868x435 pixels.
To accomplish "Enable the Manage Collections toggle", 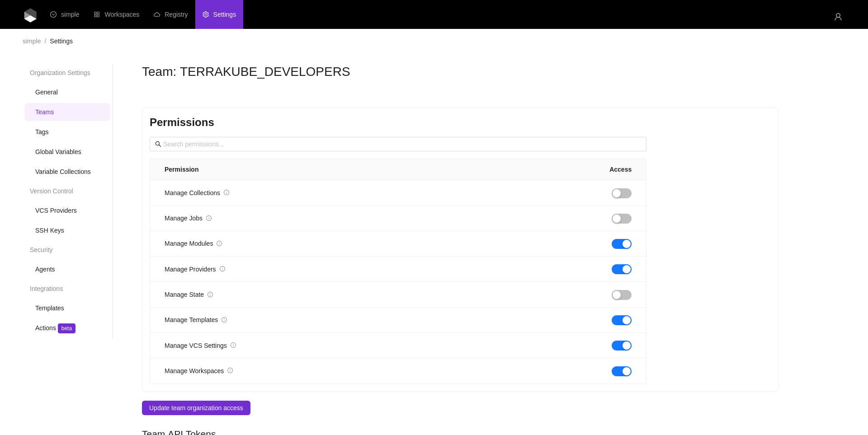I will [x=621, y=193].
